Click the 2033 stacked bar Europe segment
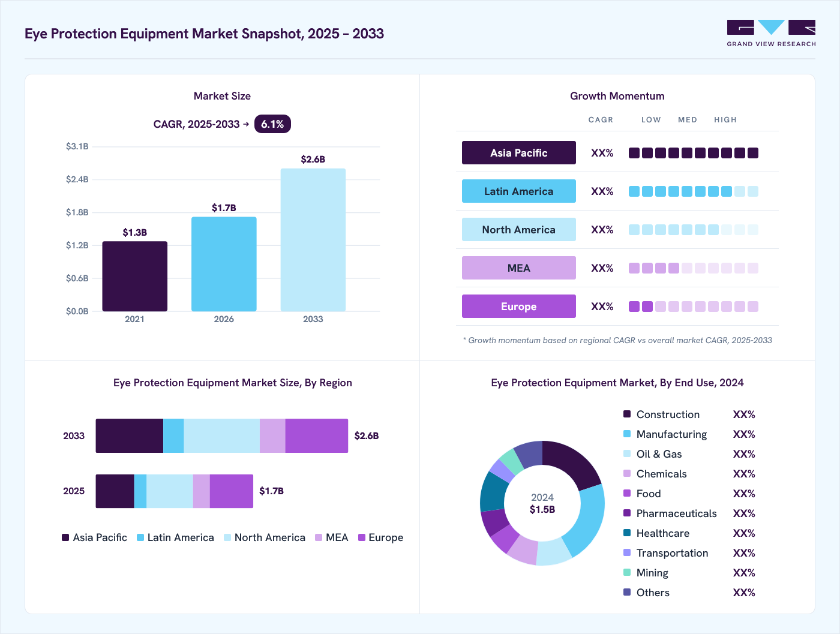The height and width of the screenshot is (634, 840). click(316, 435)
